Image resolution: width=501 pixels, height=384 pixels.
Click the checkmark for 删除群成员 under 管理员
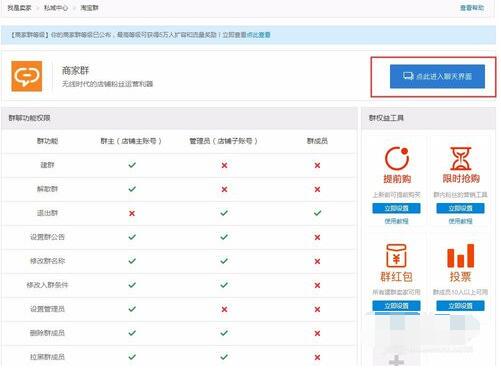pyautogui.click(x=224, y=333)
